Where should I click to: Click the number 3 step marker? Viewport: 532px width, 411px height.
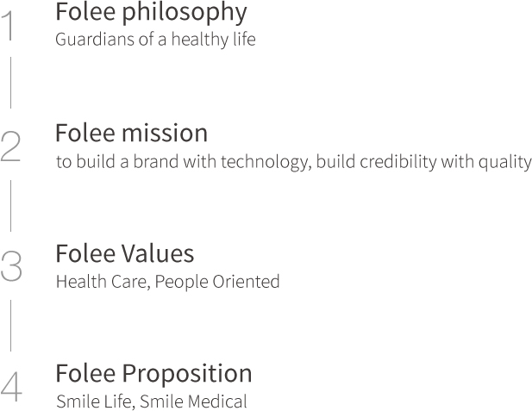click(x=11, y=266)
